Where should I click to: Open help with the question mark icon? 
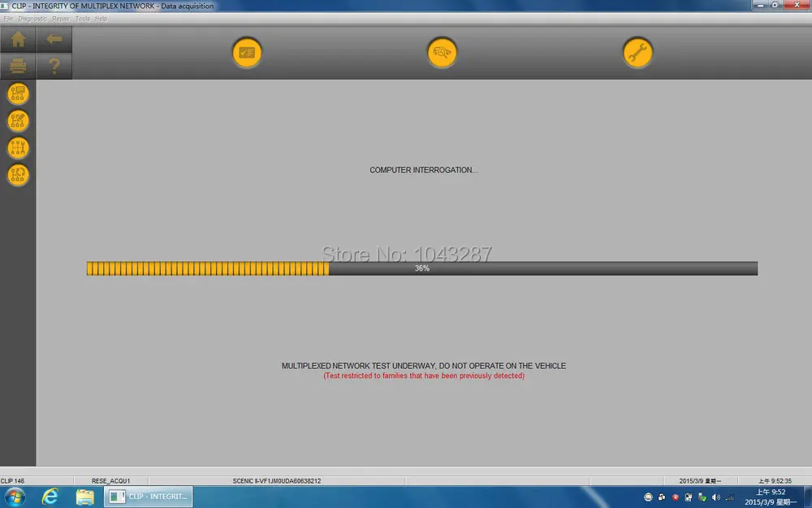click(x=54, y=66)
